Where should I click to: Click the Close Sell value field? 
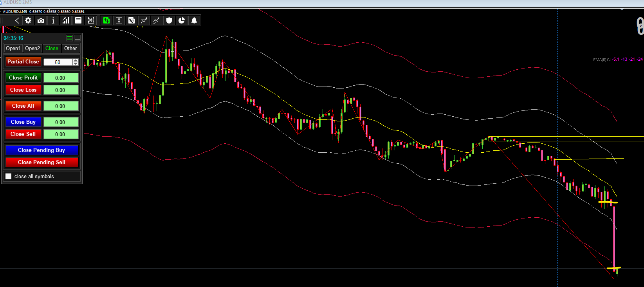(61, 134)
